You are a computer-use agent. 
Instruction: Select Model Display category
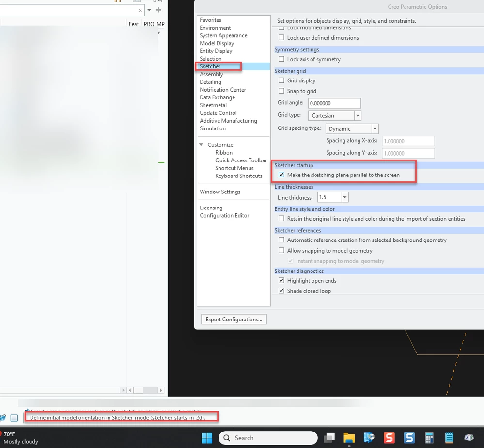point(217,43)
